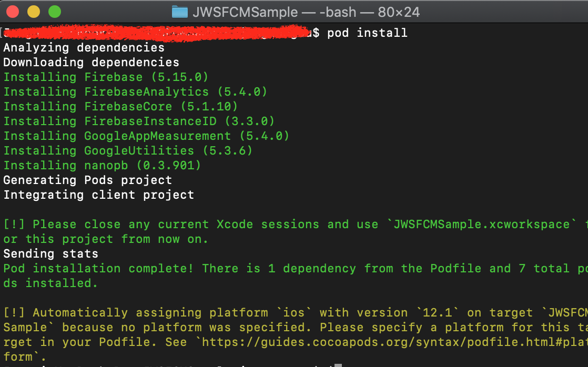Click the 'or this project from now on.' line
Screen dimensions: 588x367
pos(106,239)
